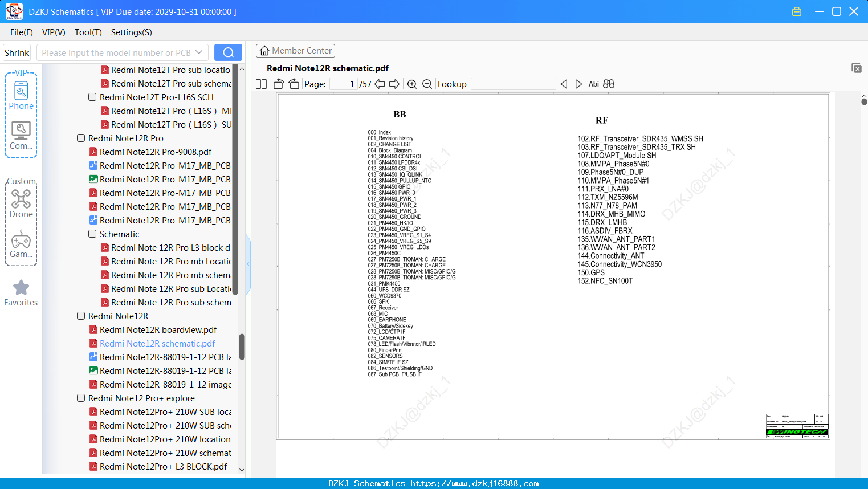
Task: Open Redmi Note12Pro+ 210W SUB location file
Action: click(x=160, y=412)
